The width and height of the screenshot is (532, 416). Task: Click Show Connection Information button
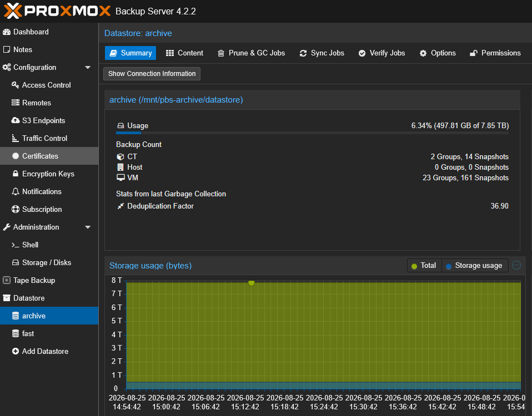click(152, 74)
